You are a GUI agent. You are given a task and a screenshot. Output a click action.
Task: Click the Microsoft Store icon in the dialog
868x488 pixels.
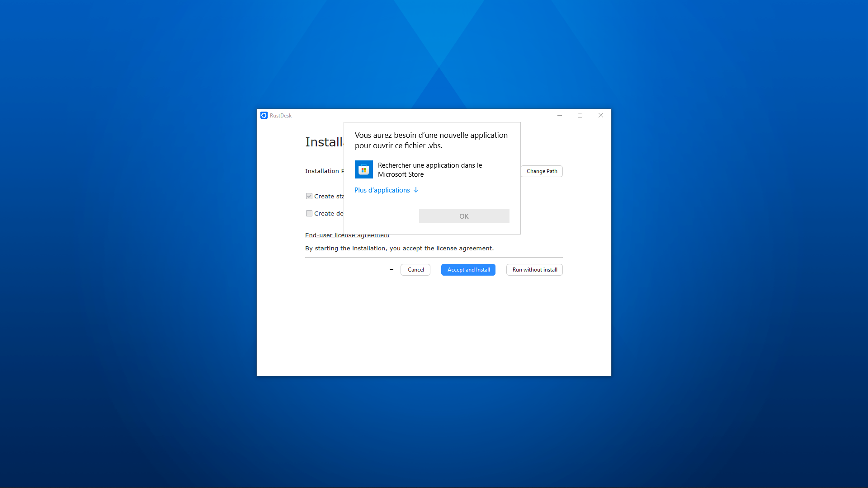pos(363,169)
